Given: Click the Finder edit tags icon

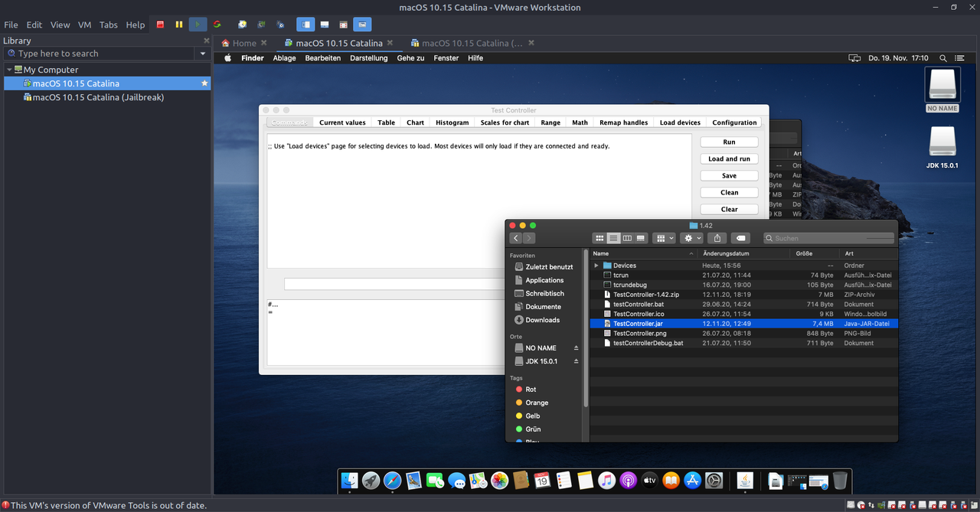Looking at the screenshot, I should click(x=740, y=238).
